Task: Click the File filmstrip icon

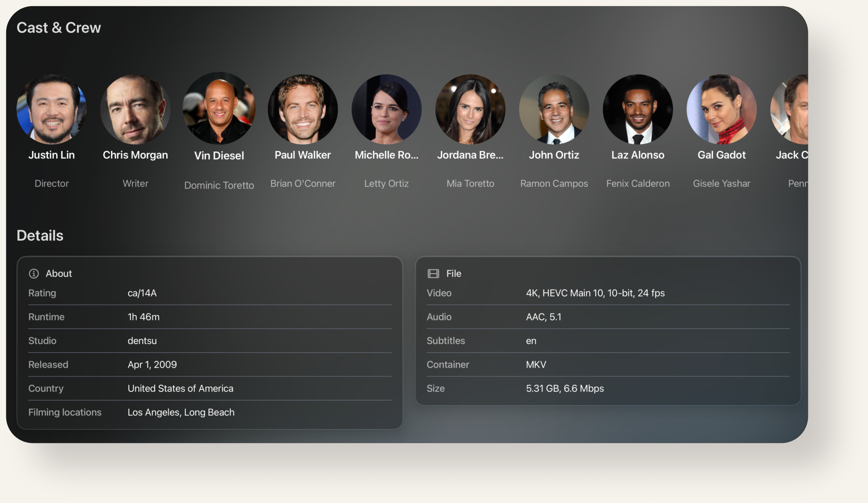Action: pyautogui.click(x=433, y=274)
